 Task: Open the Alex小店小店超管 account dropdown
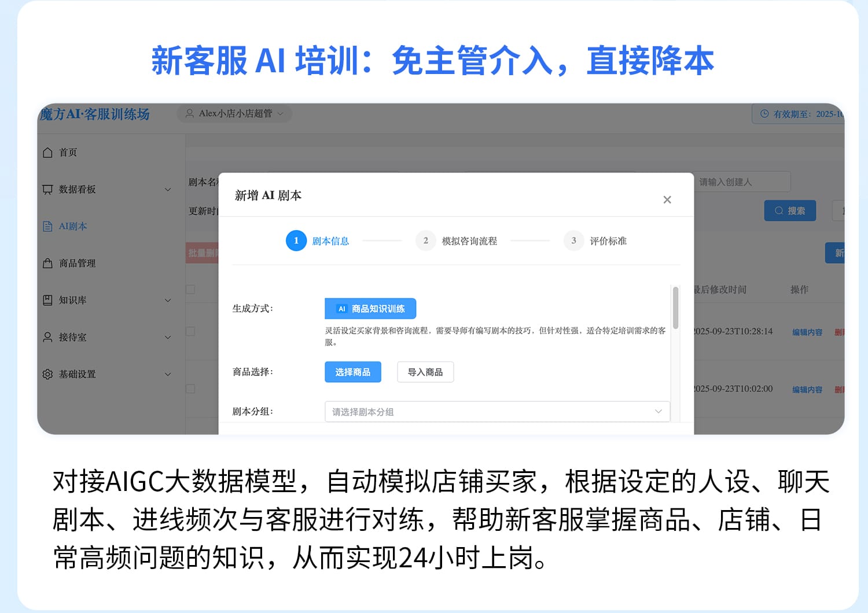(x=234, y=114)
